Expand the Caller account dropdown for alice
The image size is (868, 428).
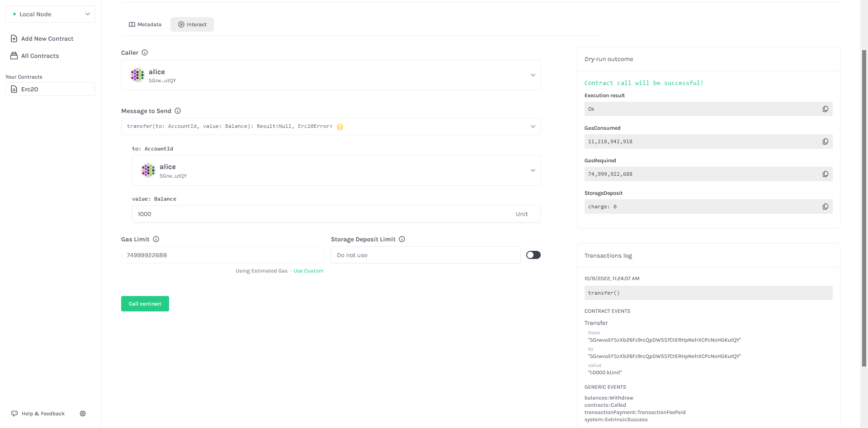coord(533,75)
